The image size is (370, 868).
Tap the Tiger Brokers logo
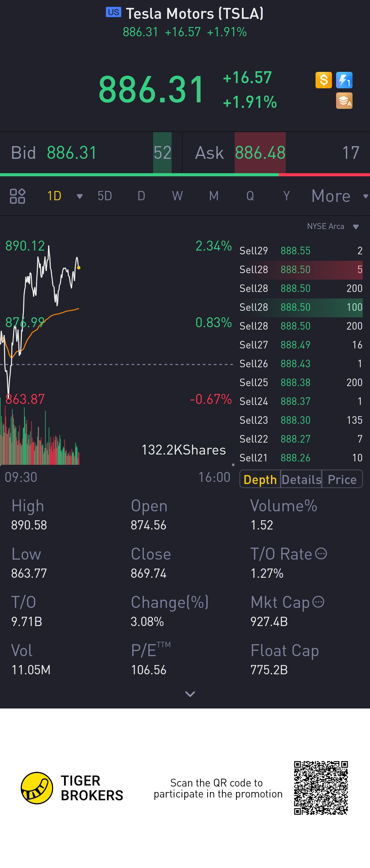tap(37, 788)
